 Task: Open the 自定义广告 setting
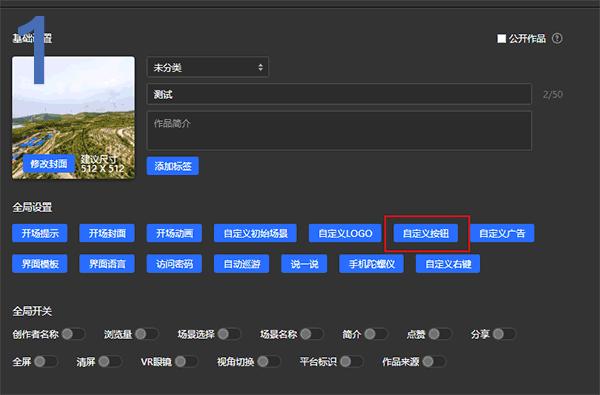point(502,233)
